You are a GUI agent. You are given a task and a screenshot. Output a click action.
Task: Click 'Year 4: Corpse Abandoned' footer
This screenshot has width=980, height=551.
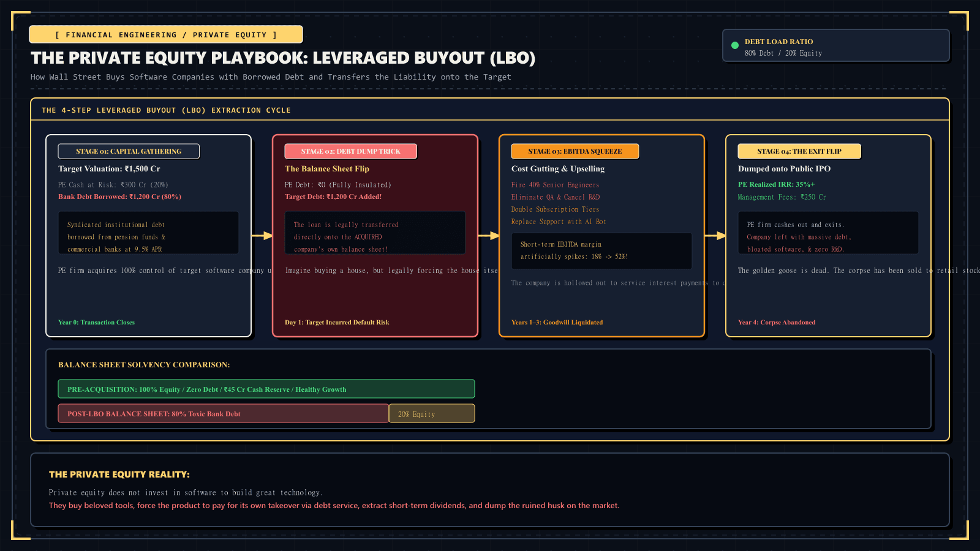coord(777,323)
